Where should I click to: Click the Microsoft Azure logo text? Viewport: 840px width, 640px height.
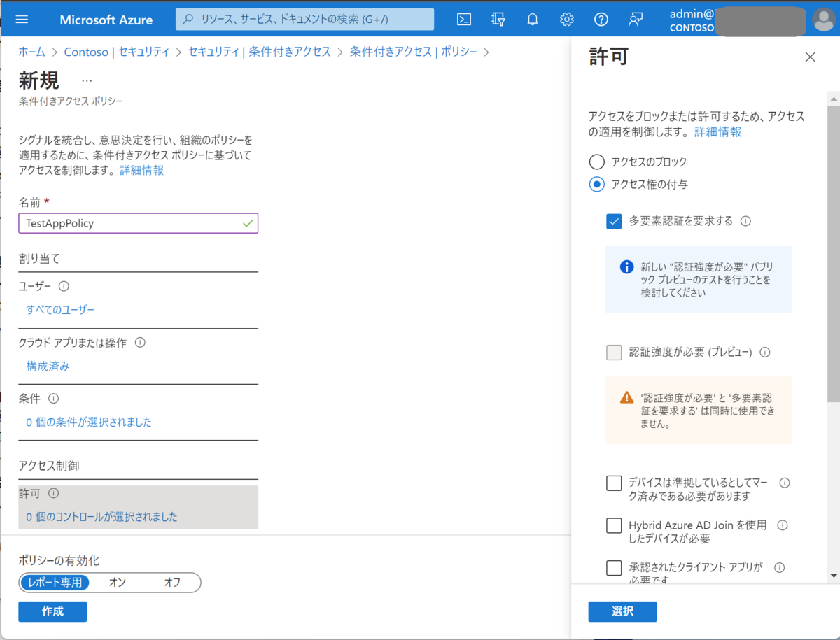106,20
